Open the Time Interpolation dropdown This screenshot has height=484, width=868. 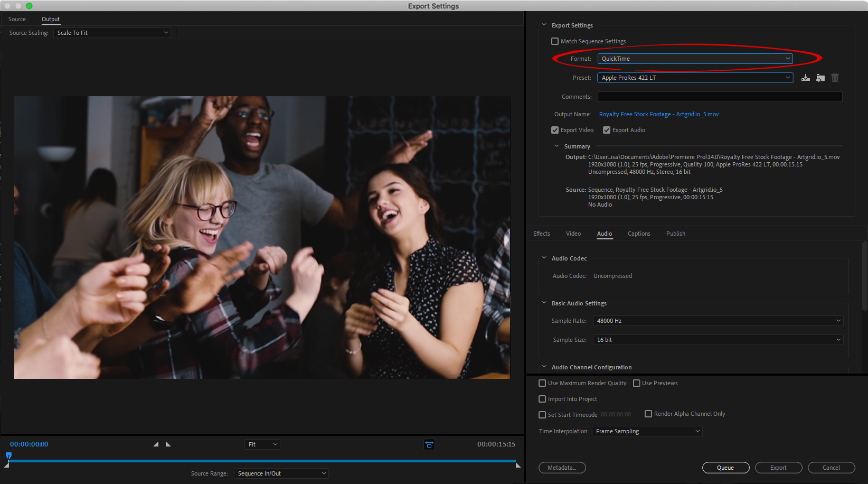tap(647, 431)
